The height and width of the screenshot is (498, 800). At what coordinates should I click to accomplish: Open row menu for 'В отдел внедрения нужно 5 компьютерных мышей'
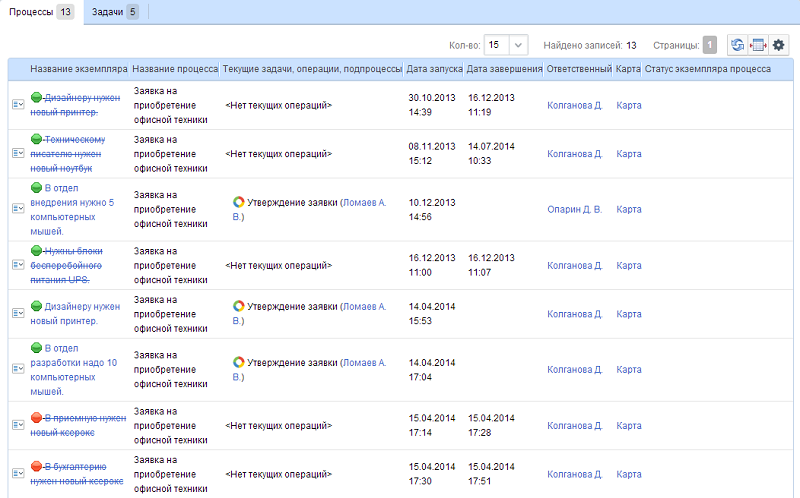click(x=18, y=209)
